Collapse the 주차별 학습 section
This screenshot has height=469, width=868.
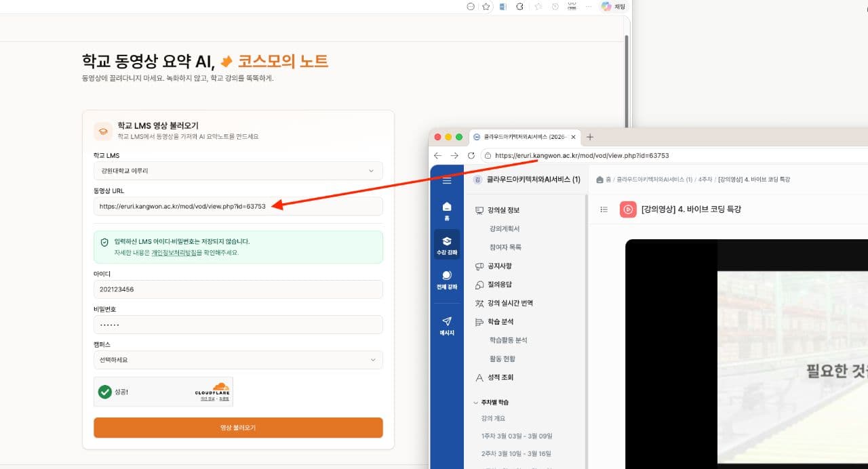pos(491,402)
